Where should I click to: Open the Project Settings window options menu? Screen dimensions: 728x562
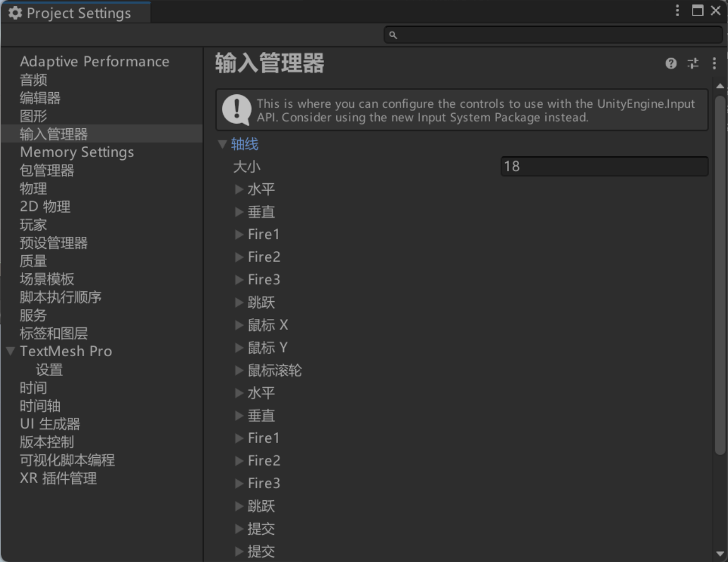point(677,10)
